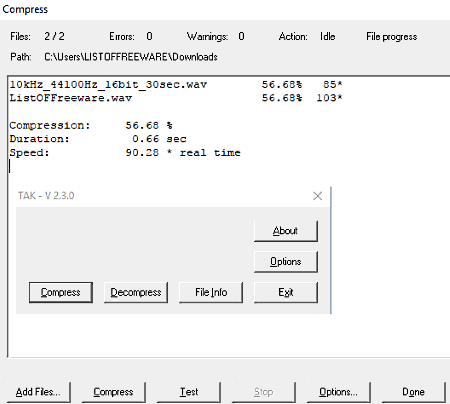Click the path C:\Users\LISTOFFREEWARE\Downloads
Image resolution: width=450 pixels, height=404 pixels.
(131, 57)
